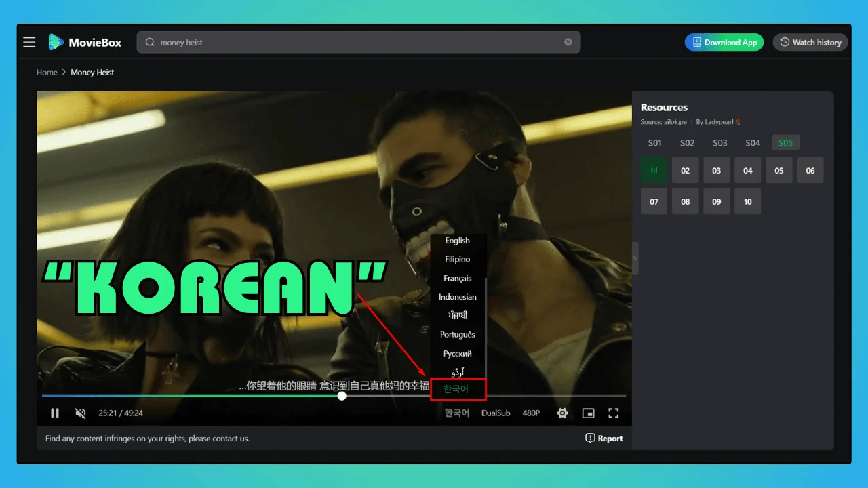Open the 480P quality selector

[x=531, y=413]
